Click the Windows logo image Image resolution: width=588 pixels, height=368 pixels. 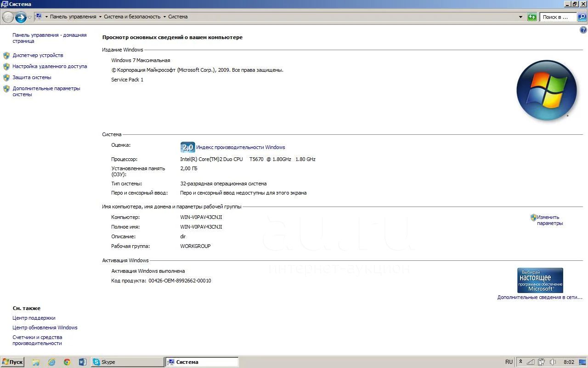(x=547, y=90)
